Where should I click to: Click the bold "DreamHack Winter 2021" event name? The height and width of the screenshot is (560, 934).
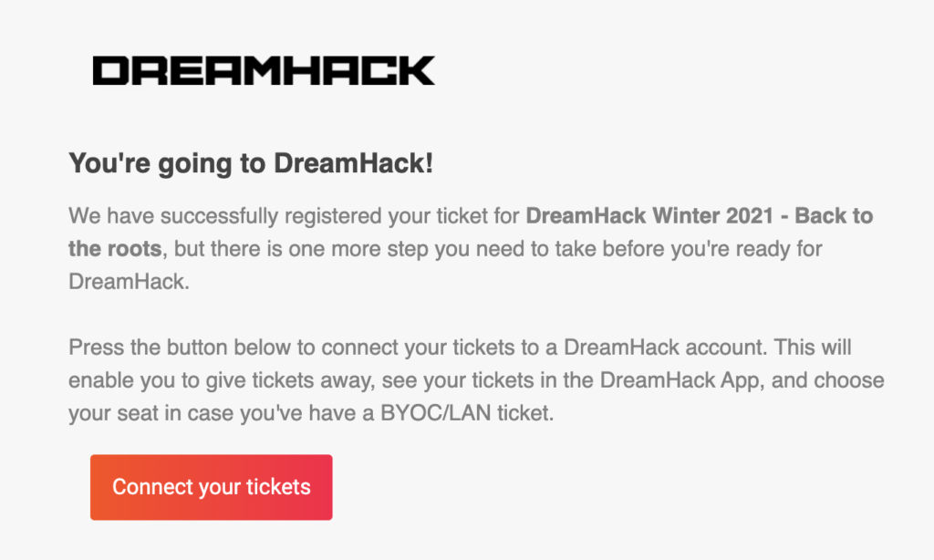coord(649,215)
